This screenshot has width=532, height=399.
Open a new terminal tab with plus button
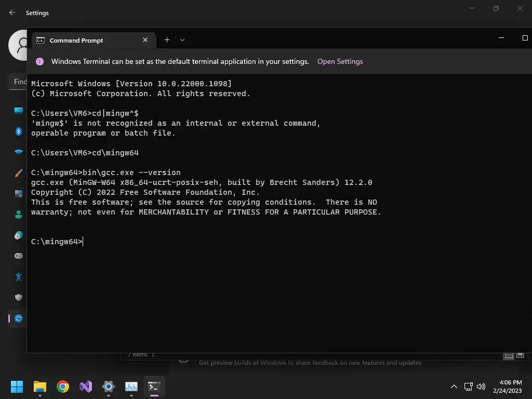point(167,40)
